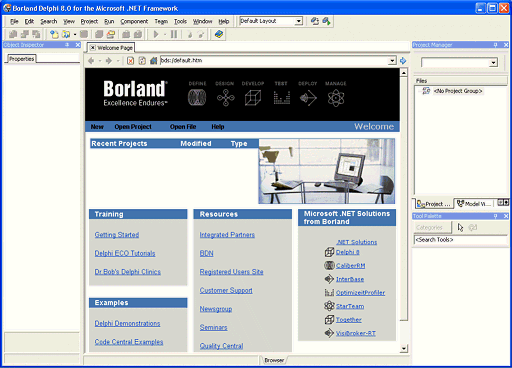Click the Run play button in toolbar

click(156, 34)
